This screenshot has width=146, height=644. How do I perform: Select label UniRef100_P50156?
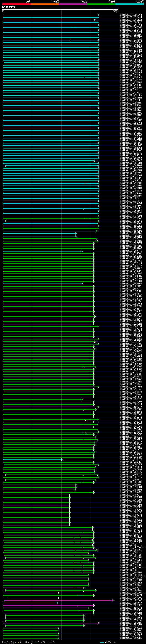tap(131, 67)
